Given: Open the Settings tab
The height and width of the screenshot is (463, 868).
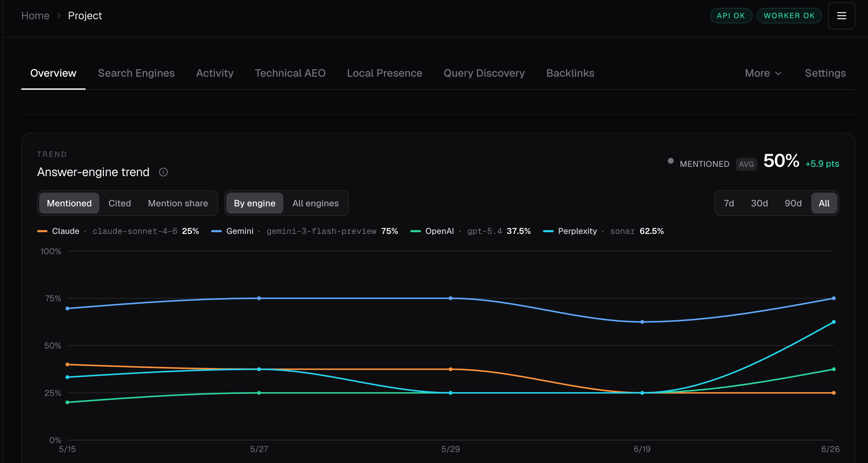Looking at the screenshot, I should (825, 73).
